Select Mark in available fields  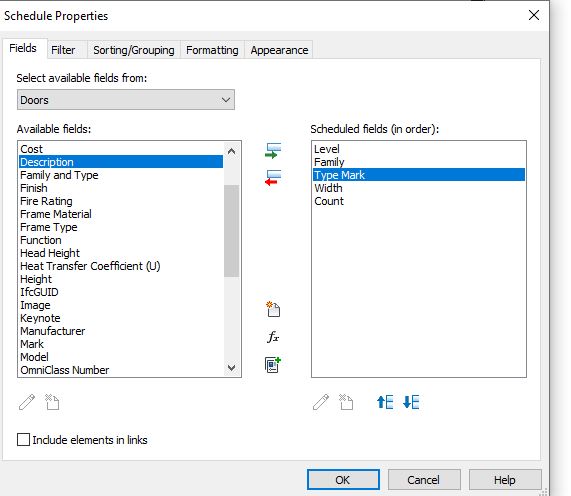coord(121,344)
